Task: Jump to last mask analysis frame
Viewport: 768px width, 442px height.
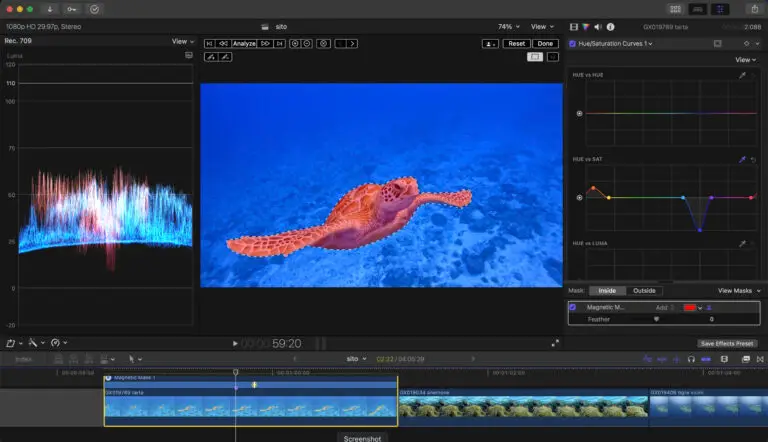Action: (279, 44)
